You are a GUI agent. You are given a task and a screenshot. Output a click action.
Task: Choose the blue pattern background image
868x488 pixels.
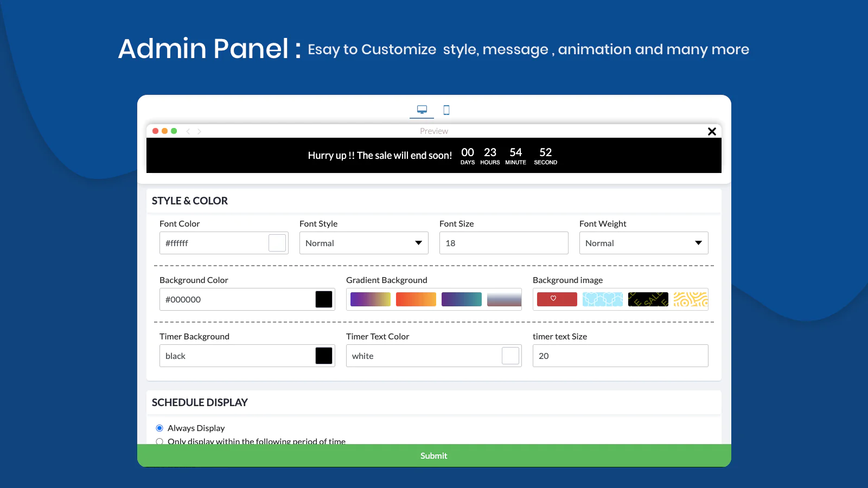pos(602,299)
